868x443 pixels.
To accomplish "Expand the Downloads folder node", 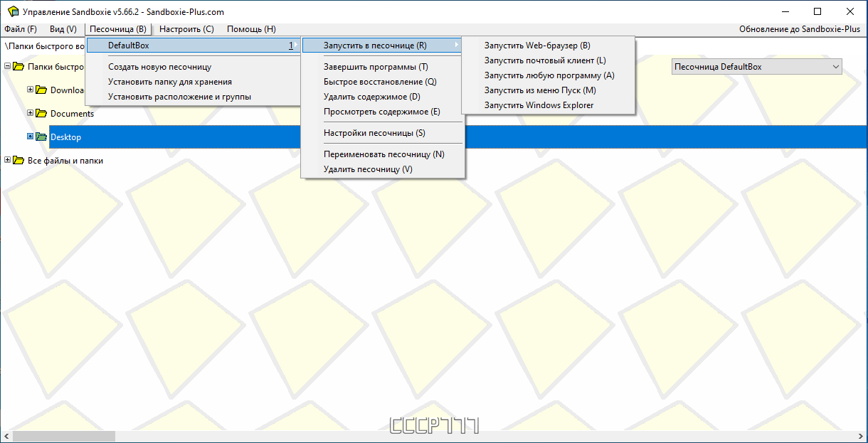I will [x=30, y=90].
